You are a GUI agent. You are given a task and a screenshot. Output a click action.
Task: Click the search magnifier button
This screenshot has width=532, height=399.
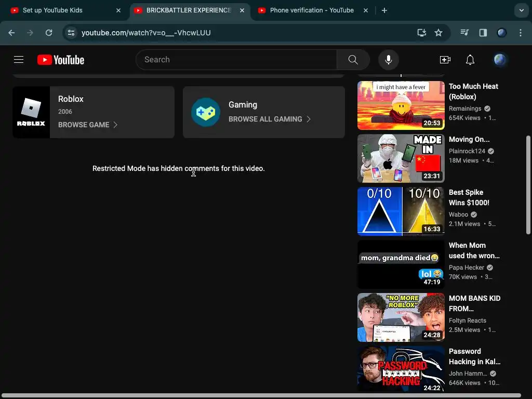pyautogui.click(x=353, y=60)
